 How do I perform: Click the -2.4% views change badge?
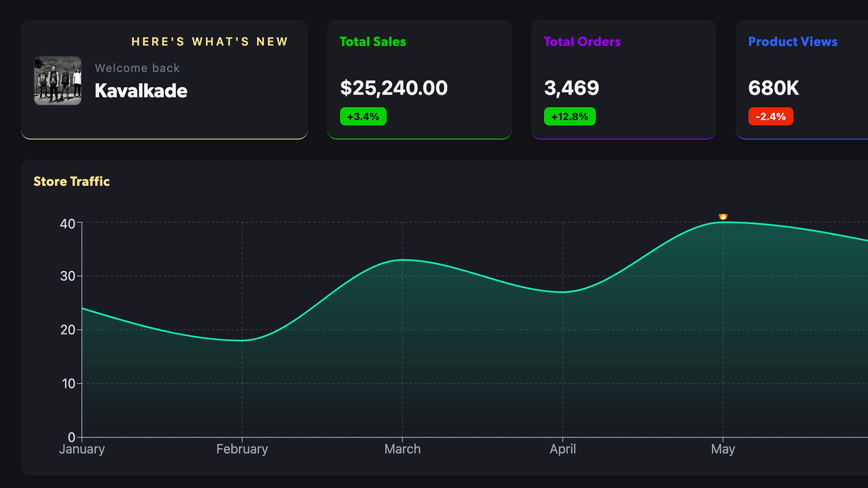tap(770, 117)
